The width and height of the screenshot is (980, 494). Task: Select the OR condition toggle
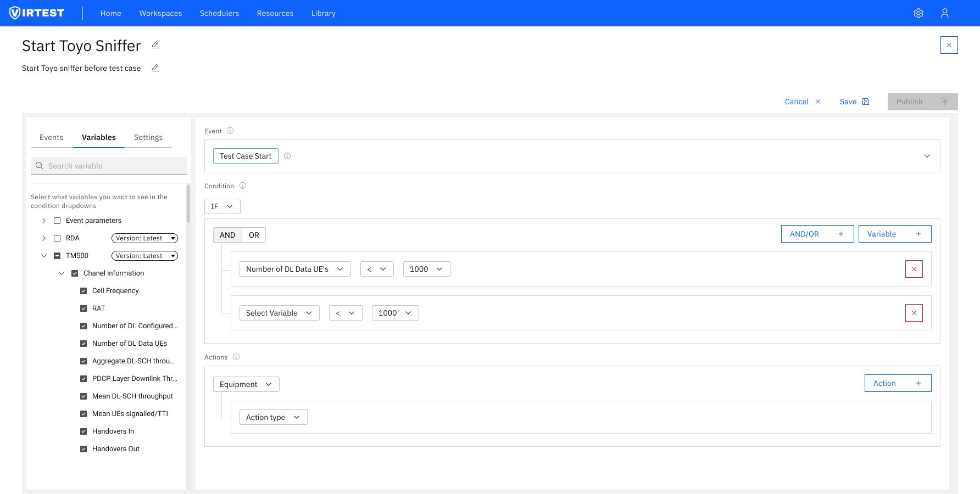pos(253,234)
